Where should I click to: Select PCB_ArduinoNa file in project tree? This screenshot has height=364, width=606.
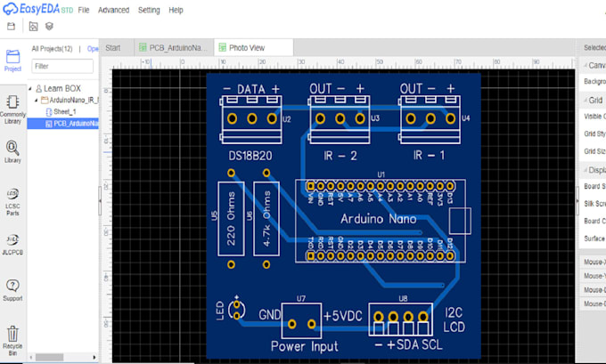(63, 124)
